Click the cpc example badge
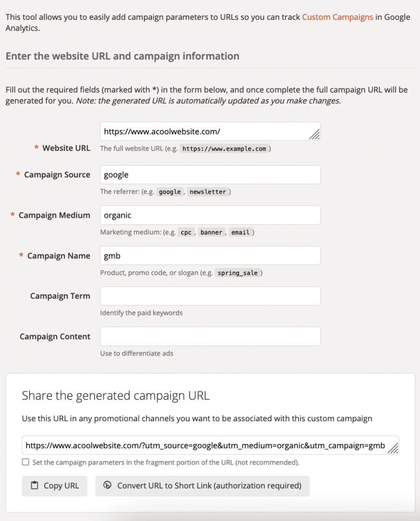420x521 pixels. [186, 232]
